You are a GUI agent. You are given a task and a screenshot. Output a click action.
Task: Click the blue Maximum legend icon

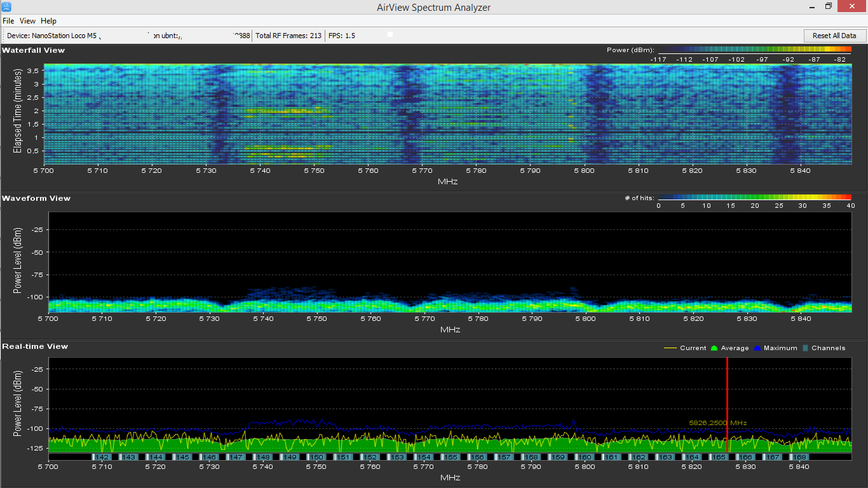(x=757, y=348)
